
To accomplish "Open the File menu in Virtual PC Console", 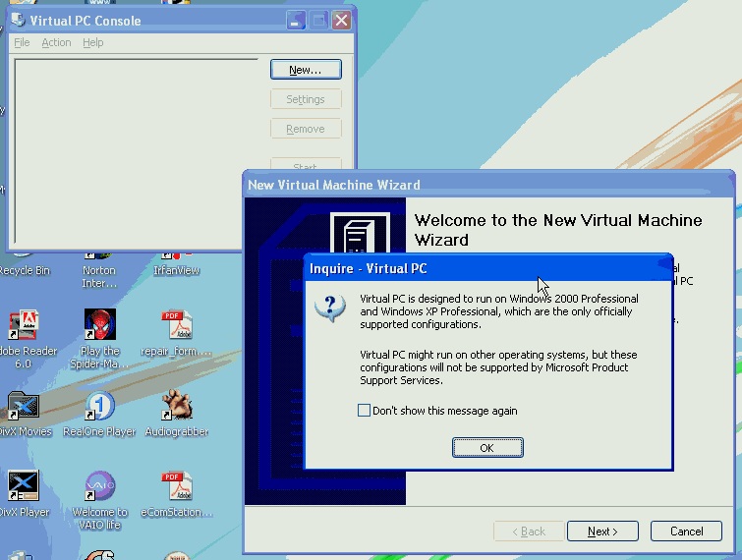I will (22, 42).
